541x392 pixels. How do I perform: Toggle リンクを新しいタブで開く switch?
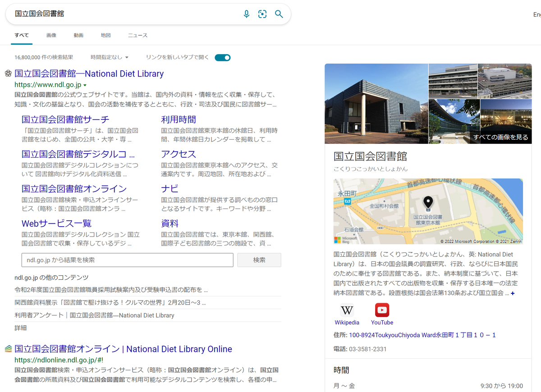[x=223, y=57]
